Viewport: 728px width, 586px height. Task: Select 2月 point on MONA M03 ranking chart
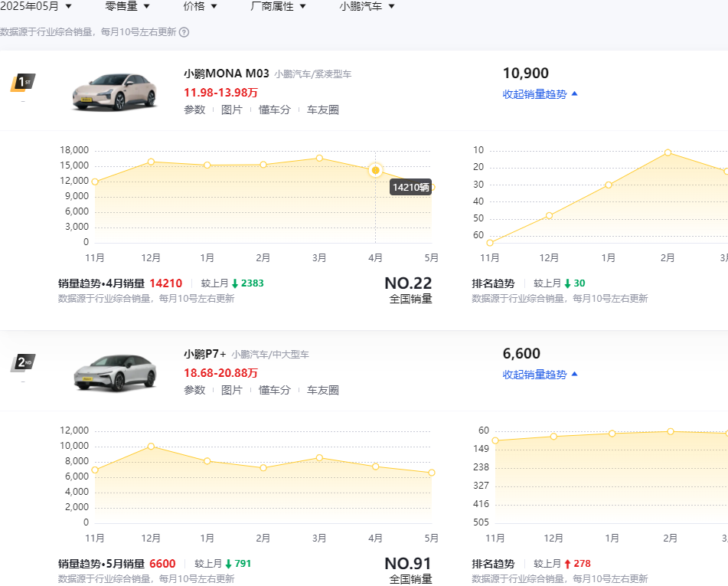coord(668,152)
